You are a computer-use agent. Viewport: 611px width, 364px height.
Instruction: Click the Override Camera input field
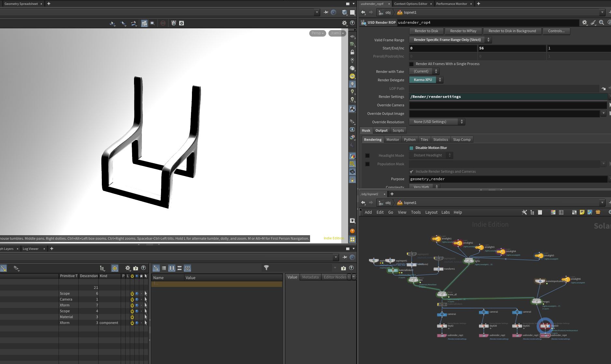point(508,105)
